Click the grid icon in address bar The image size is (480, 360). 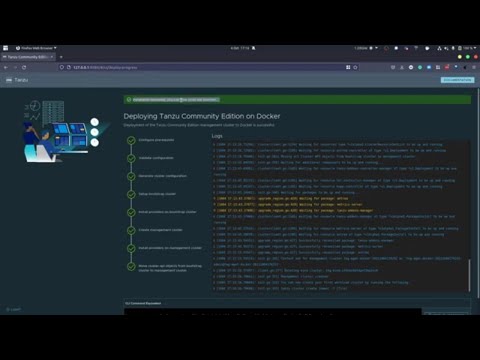(348, 67)
